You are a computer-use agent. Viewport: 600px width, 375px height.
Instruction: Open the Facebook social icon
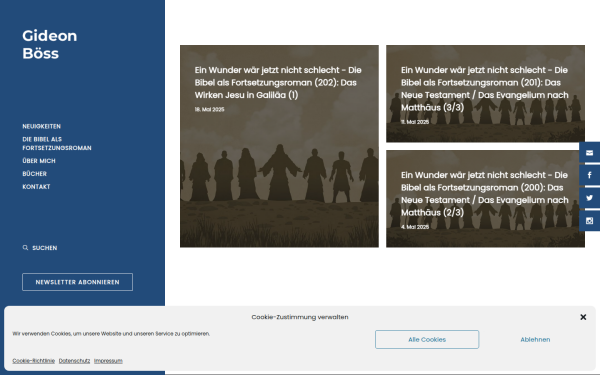click(x=589, y=175)
